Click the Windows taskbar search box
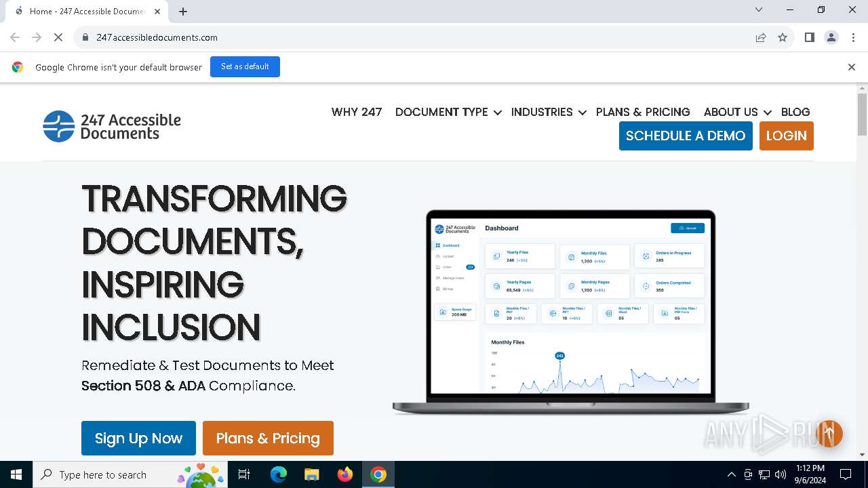868x488 pixels. tap(129, 474)
